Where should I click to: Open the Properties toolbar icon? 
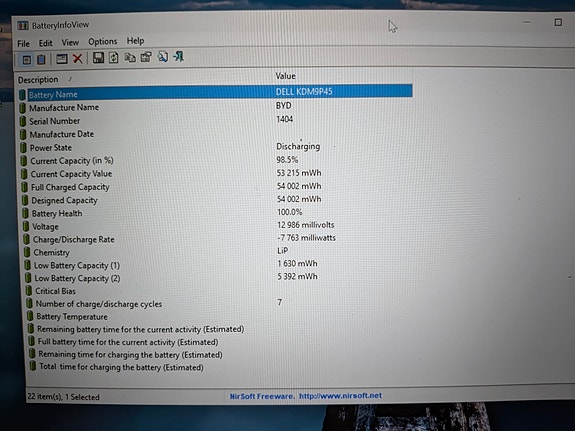(146, 57)
